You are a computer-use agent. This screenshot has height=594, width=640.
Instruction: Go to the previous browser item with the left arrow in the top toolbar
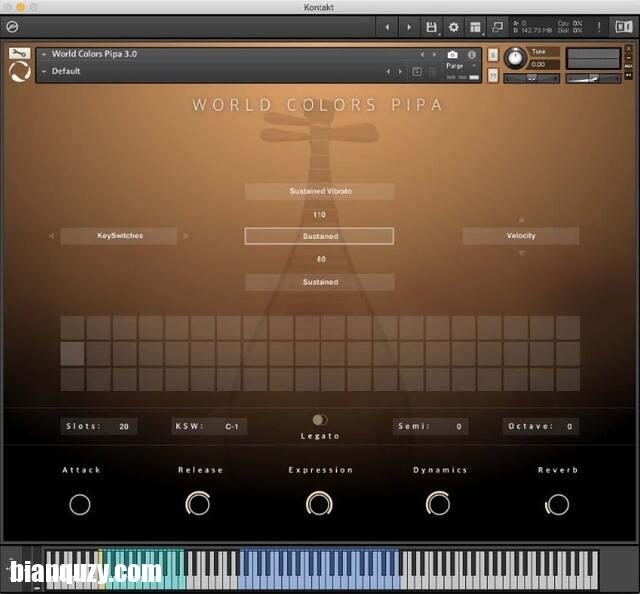[387, 27]
